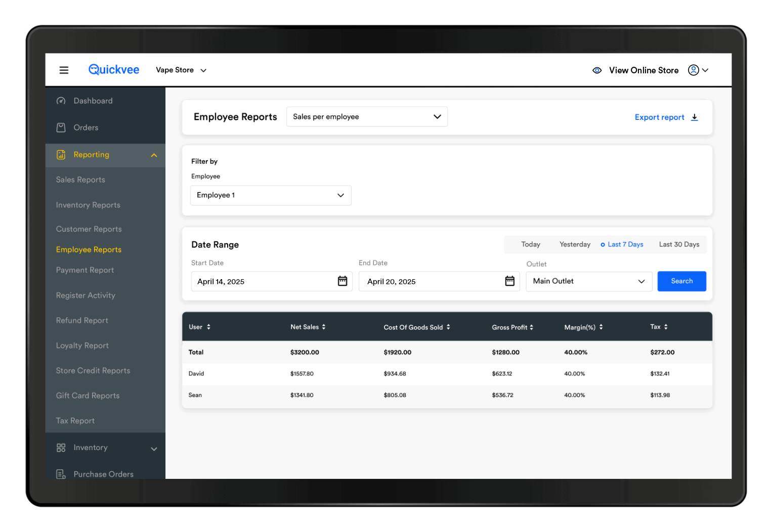Viewport: 769px width, 532px height.
Task: Open the Sales per employee report dropdown
Action: [x=367, y=117]
